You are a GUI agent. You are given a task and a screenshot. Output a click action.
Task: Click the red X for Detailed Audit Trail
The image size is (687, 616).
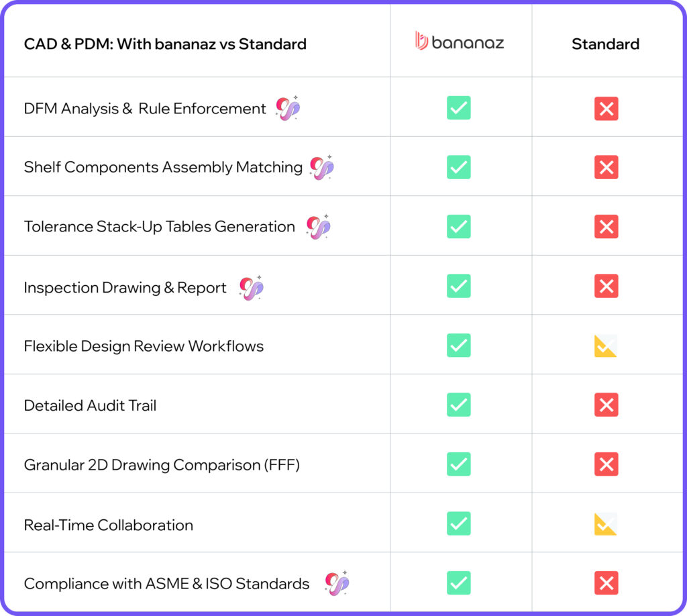pyautogui.click(x=606, y=405)
